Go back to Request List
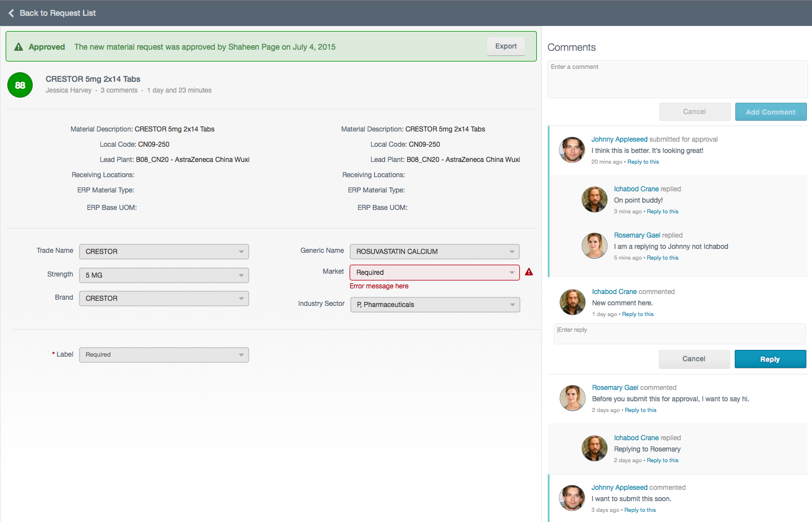Screen dimensions: 812x522 (x=58, y=13)
